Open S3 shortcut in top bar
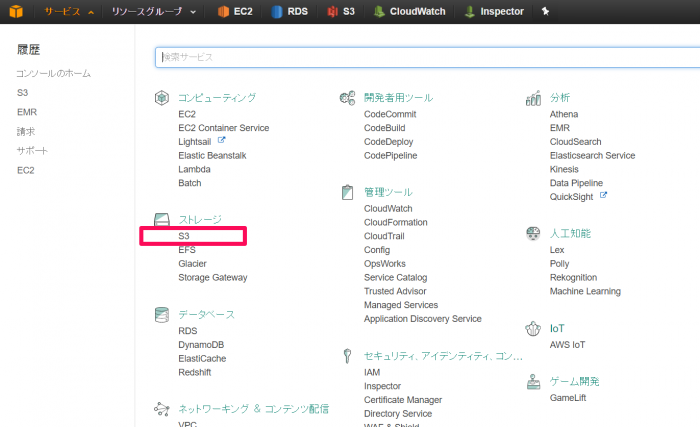This screenshot has height=427, width=700. pyautogui.click(x=341, y=12)
